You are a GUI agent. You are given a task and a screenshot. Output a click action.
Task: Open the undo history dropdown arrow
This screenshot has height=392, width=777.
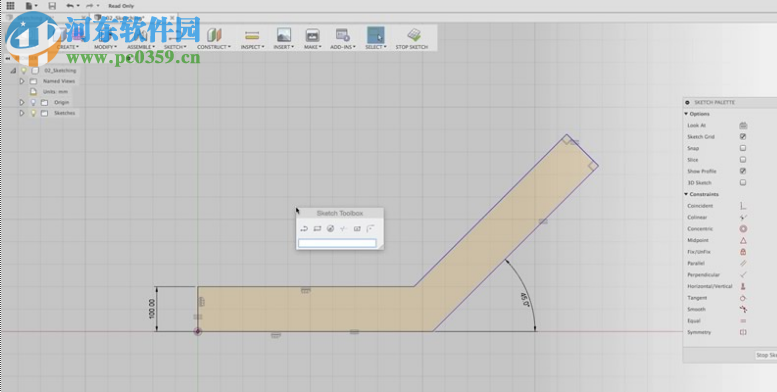point(78,6)
